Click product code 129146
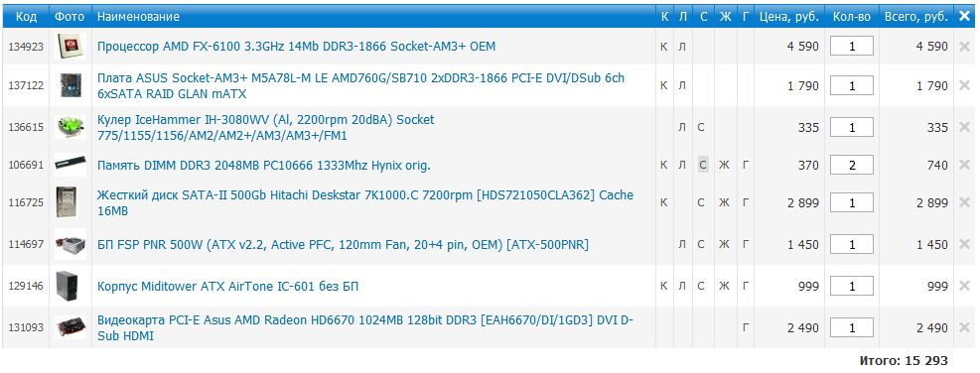This screenshot has height=373, width=980. pyautogui.click(x=26, y=286)
